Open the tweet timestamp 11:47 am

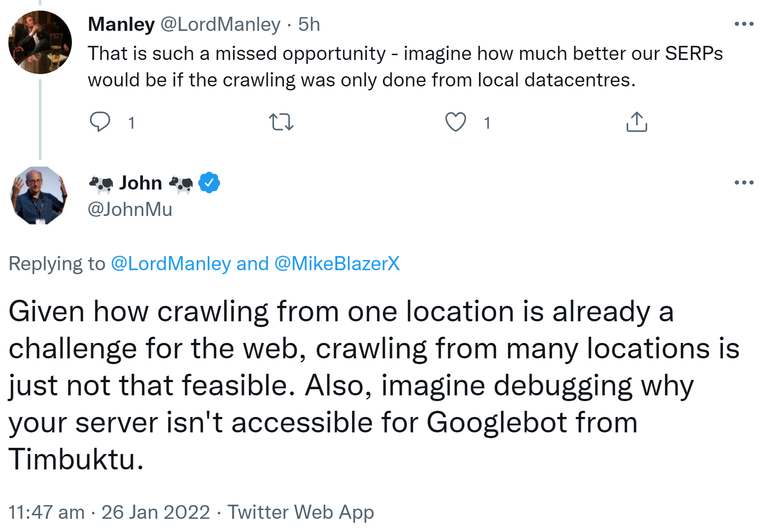[x=46, y=512]
